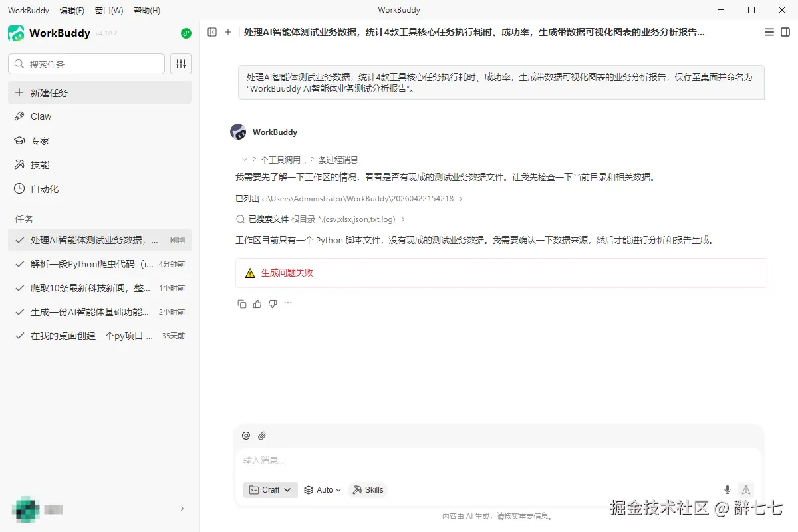Open the task filter settings icon
The width and height of the screenshot is (798, 532).
pos(181,64)
